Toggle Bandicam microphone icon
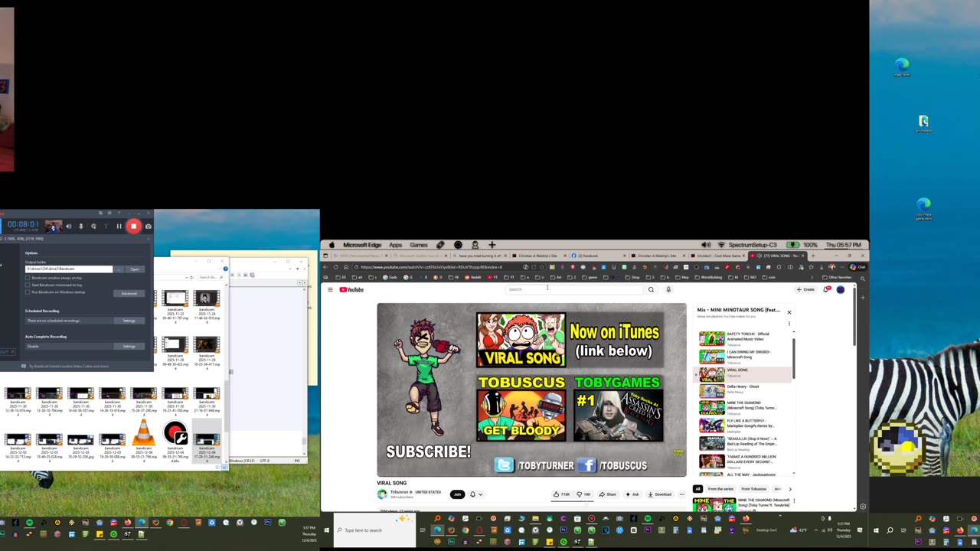This screenshot has width=980, height=551. [x=80, y=227]
